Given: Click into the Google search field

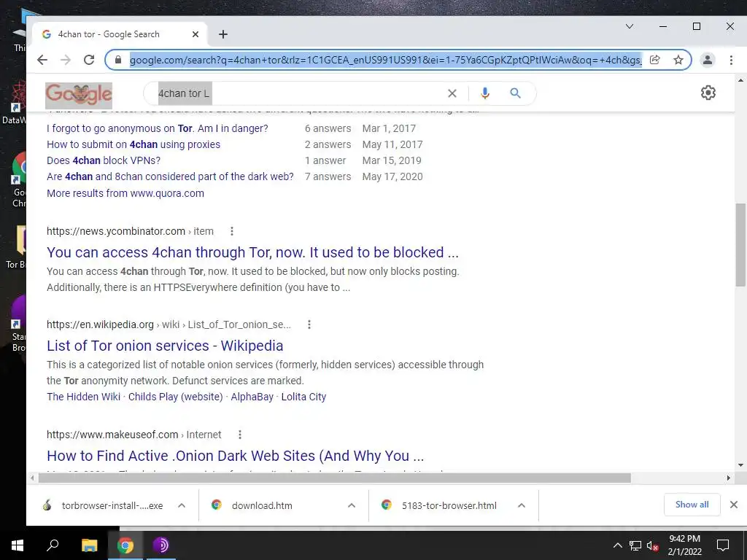Looking at the screenshot, I should pos(300,93).
